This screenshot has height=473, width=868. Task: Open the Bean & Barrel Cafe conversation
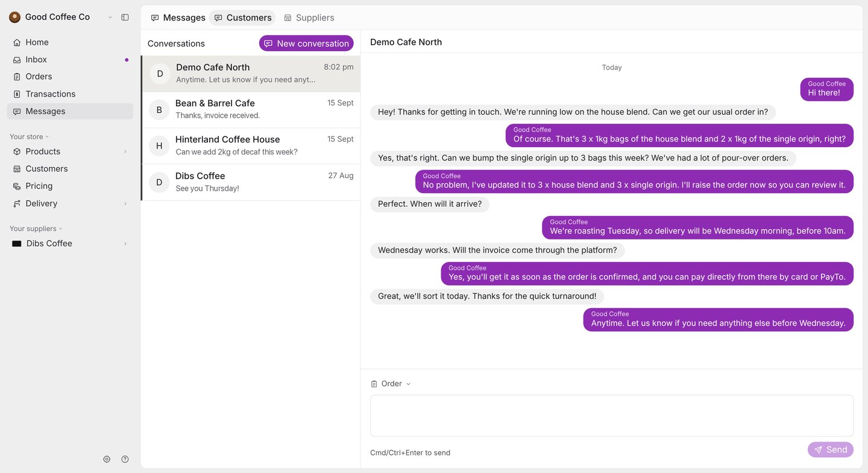click(x=251, y=110)
